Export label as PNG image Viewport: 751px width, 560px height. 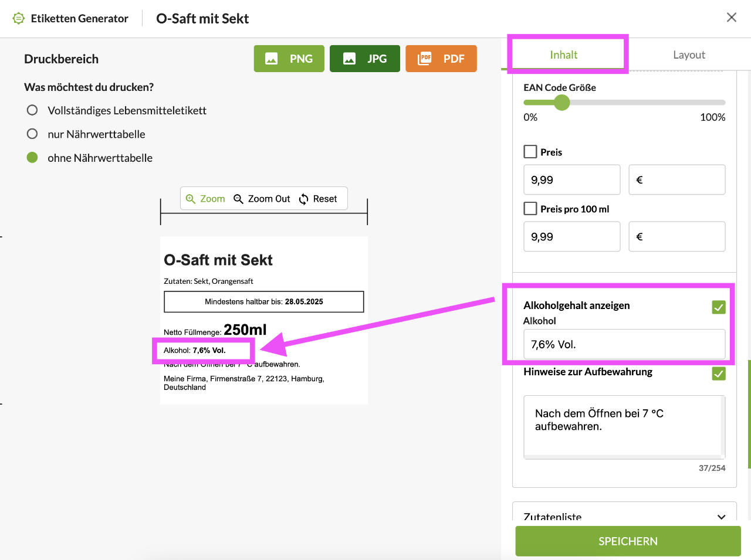coord(289,59)
